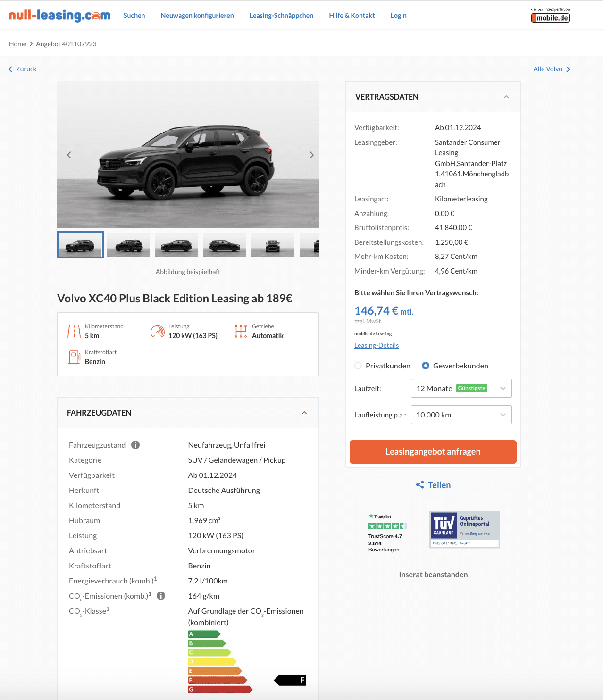Open the Alle Volvo link
The image size is (603, 700).
click(x=548, y=69)
